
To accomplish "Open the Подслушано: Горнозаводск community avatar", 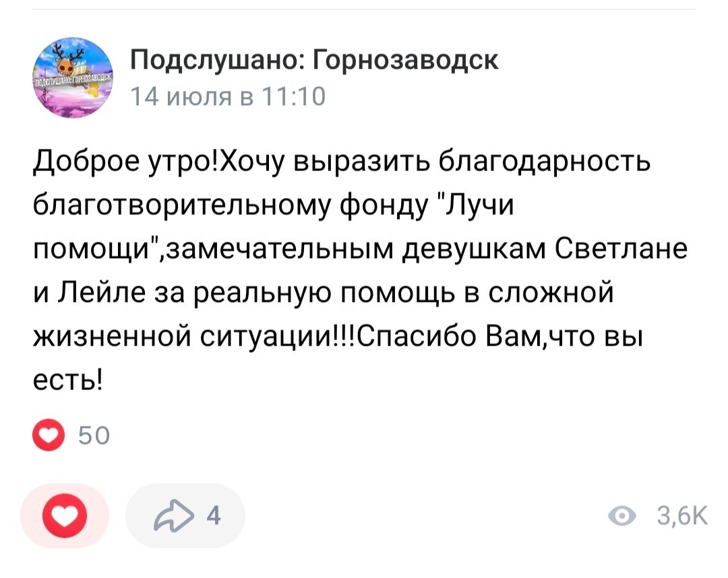I will [74, 78].
